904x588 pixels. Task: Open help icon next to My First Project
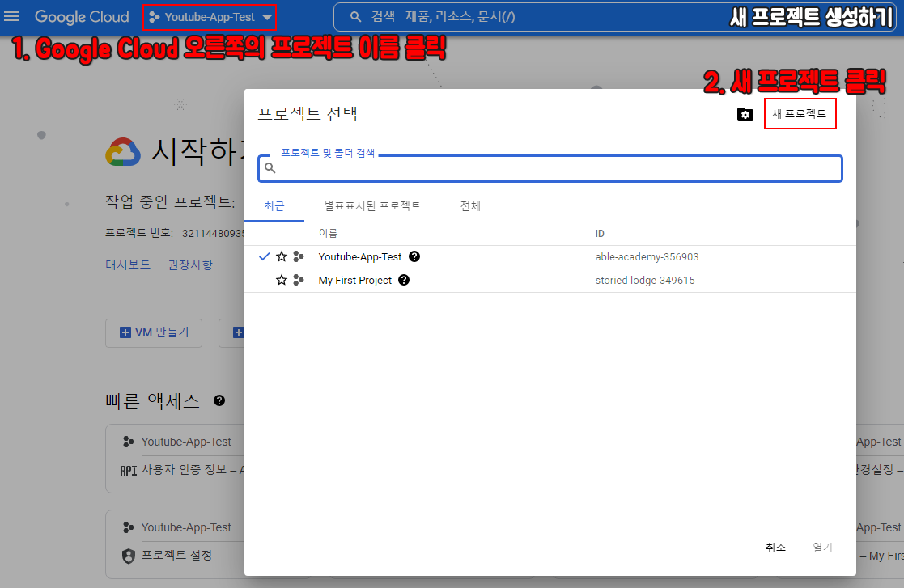tap(404, 281)
